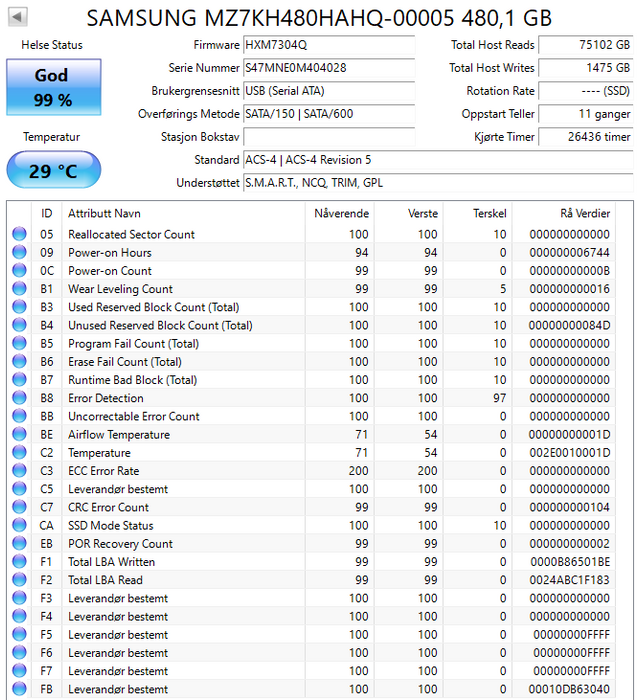Click status orb beside Wear Leveling Count

[x=19, y=289]
